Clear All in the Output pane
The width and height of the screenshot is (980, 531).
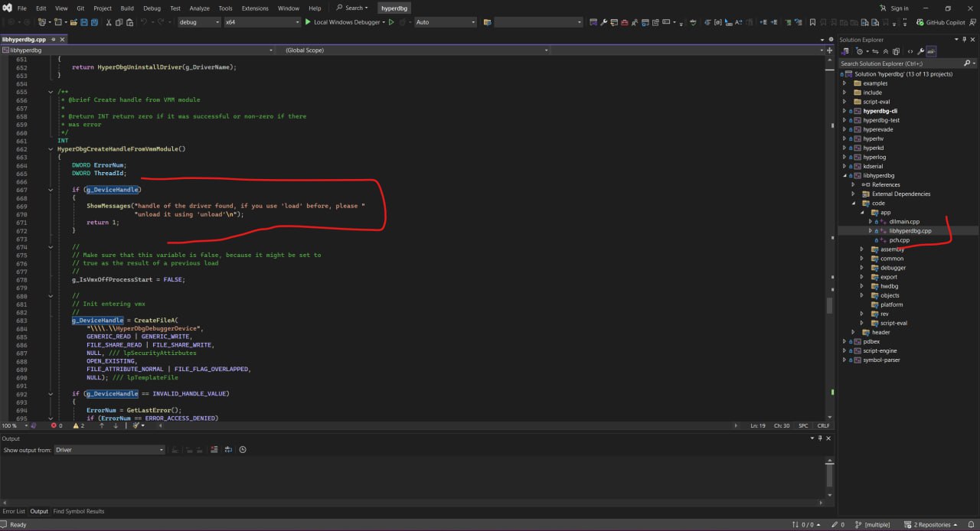pos(215,450)
